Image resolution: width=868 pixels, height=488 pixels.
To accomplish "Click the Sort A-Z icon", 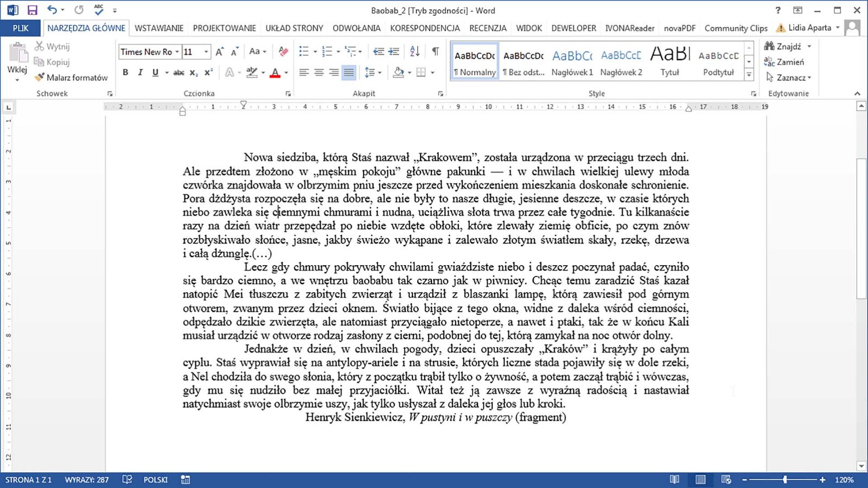I will tap(414, 52).
